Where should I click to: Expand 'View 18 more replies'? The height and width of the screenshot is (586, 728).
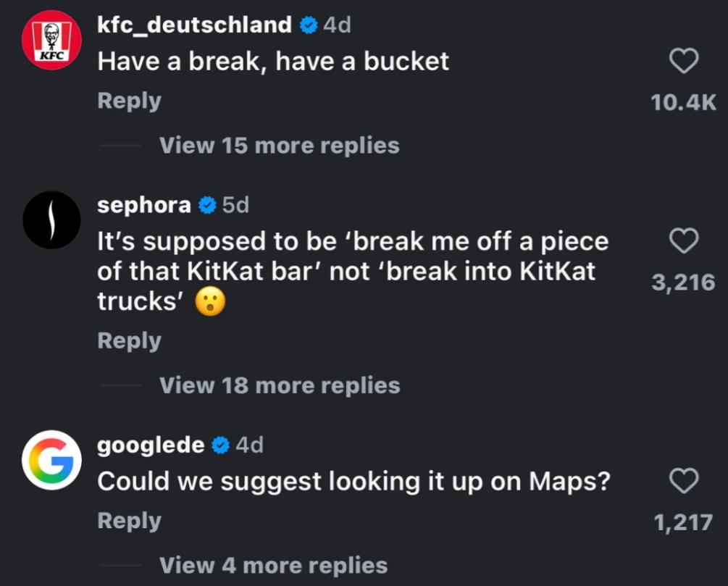279,385
